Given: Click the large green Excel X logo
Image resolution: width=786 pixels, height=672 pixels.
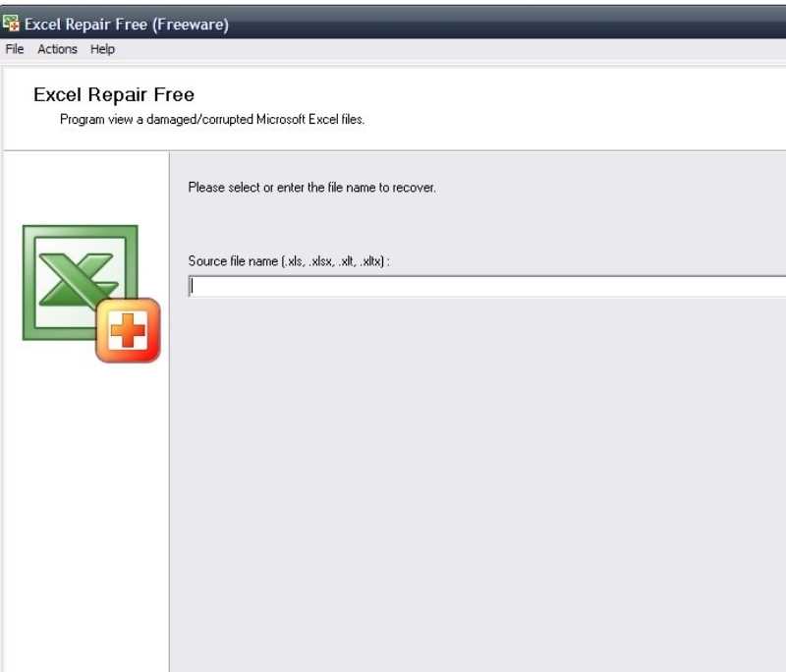Looking at the screenshot, I should click(81, 282).
